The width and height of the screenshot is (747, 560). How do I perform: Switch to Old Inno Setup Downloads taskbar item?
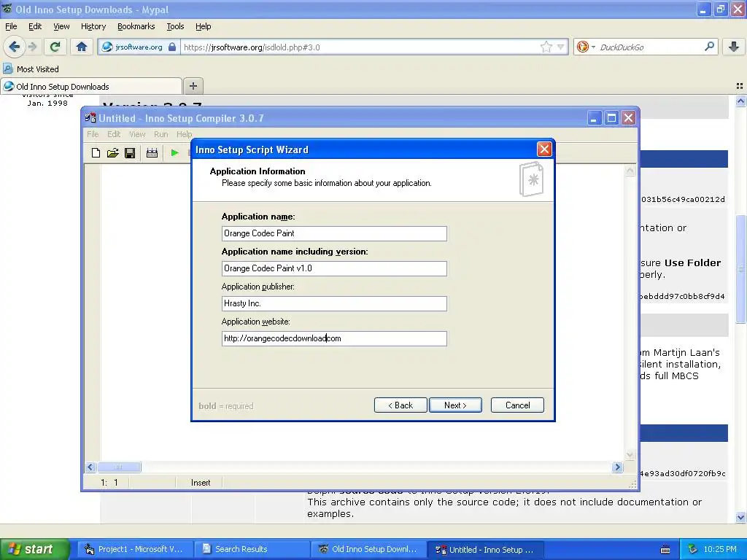point(368,549)
